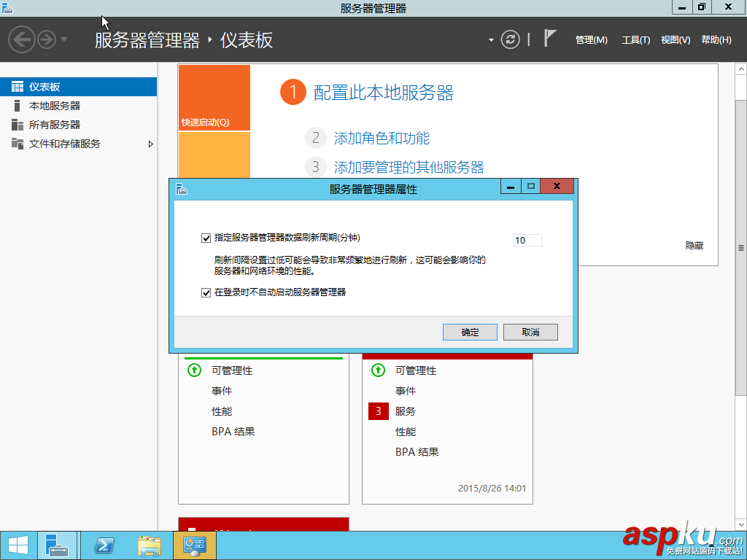Open File Explorer from the taskbar
747x560 pixels.
(x=150, y=545)
